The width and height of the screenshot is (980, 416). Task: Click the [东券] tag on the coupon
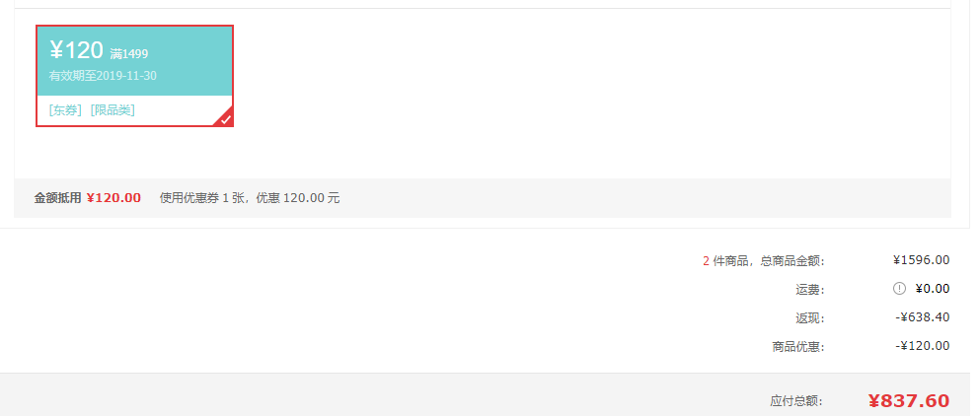coord(65,110)
